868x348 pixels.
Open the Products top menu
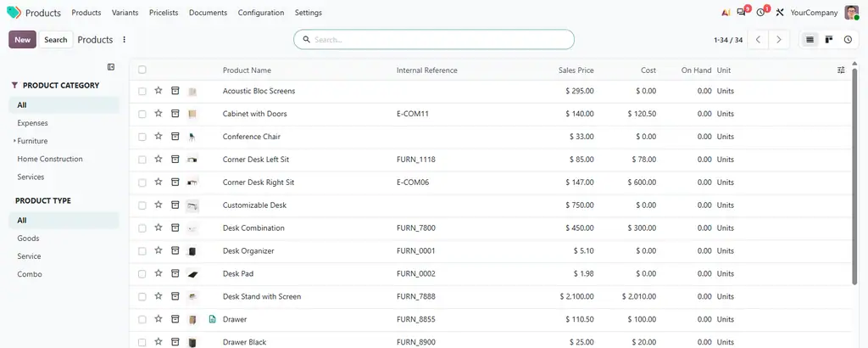[86, 12]
